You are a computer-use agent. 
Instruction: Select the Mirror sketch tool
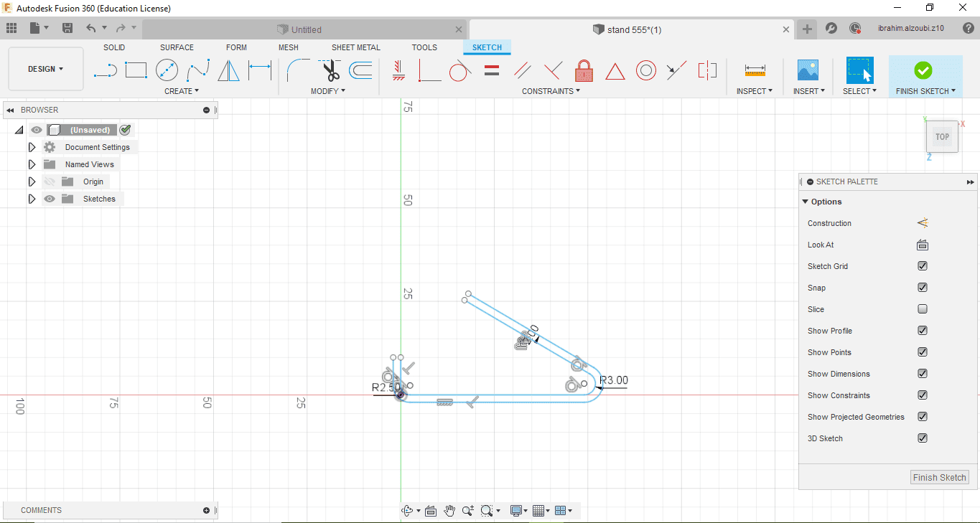tap(228, 70)
